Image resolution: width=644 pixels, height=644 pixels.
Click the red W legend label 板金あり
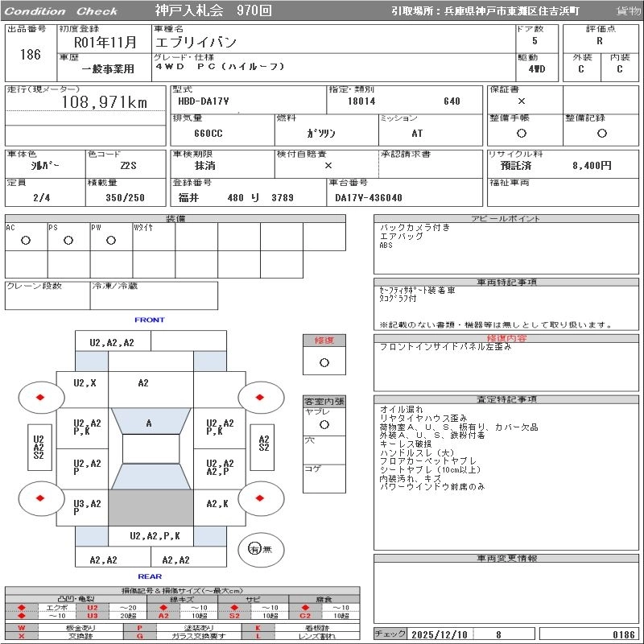(x=22, y=628)
